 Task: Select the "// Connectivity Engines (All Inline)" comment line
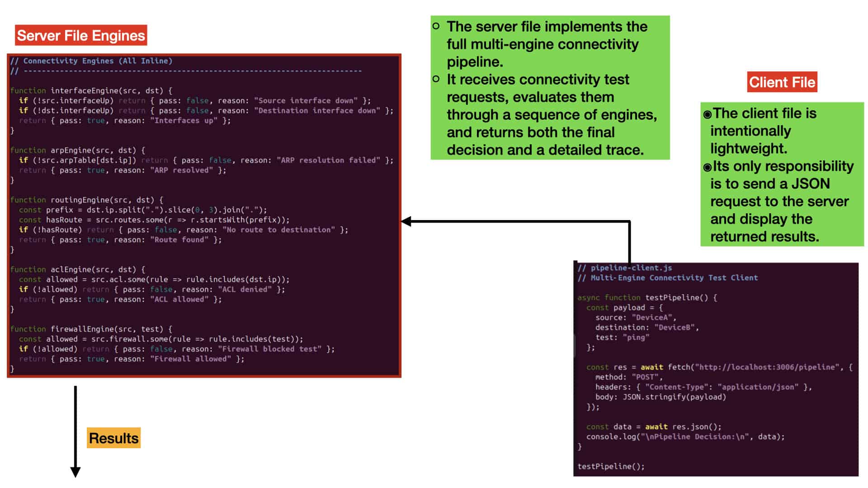91,61
